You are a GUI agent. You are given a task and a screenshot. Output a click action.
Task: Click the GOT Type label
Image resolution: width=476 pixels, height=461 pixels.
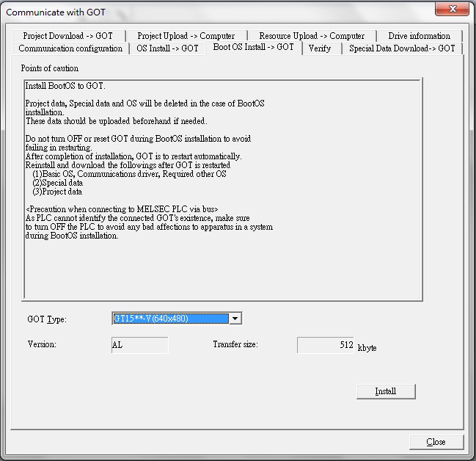click(x=47, y=319)
